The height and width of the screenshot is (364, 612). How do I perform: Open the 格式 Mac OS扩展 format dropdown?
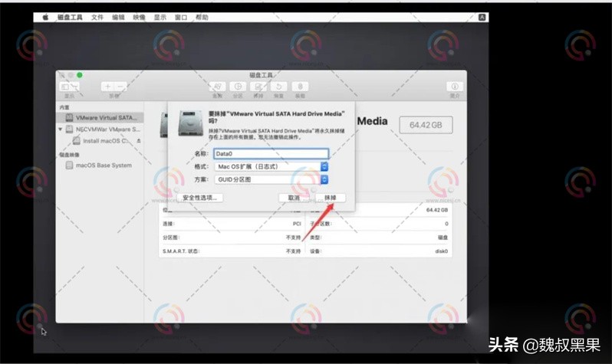point(271,166)
